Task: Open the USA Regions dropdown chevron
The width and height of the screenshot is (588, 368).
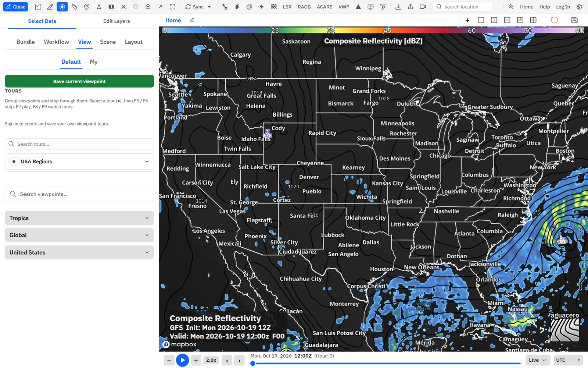Action: pos(147,162)
